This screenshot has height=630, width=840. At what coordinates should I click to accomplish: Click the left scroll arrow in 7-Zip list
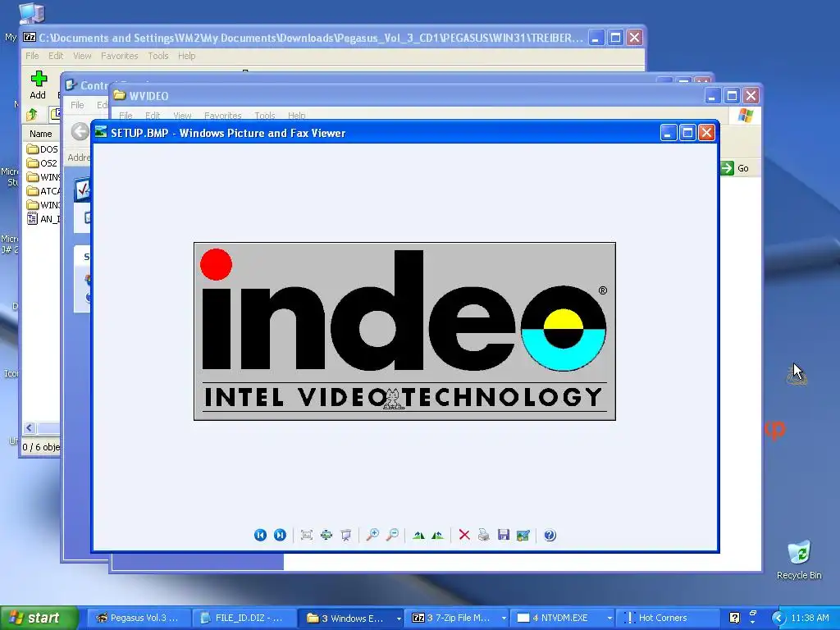click(x=30, y=427)
